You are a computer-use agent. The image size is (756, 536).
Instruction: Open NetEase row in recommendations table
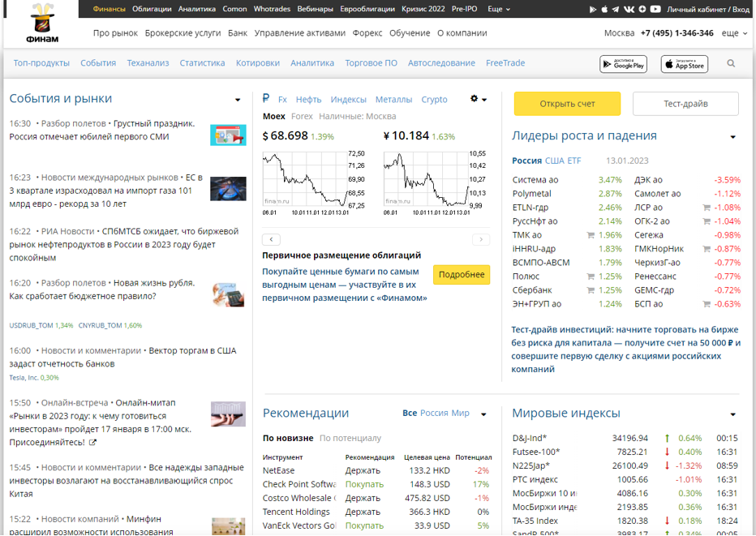click(x=377, y=471)
